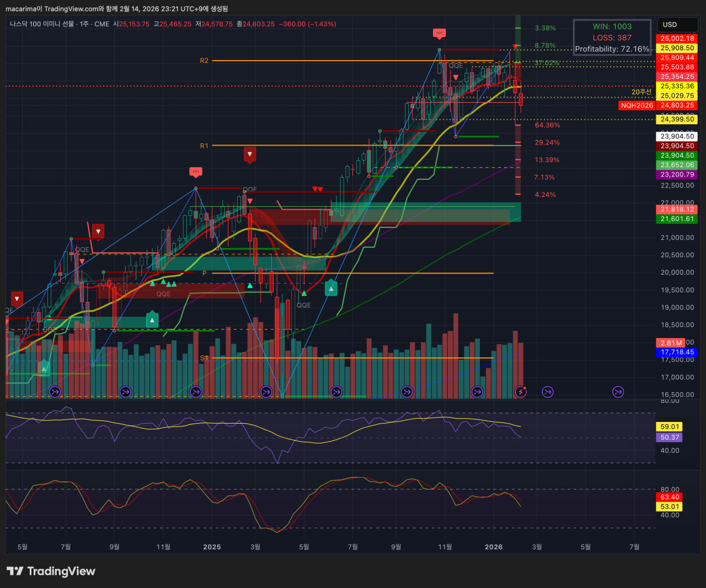The image size is (706, 588).
Task: Click the purple 23,200.79 price label
Action: (x=677, y=175)
